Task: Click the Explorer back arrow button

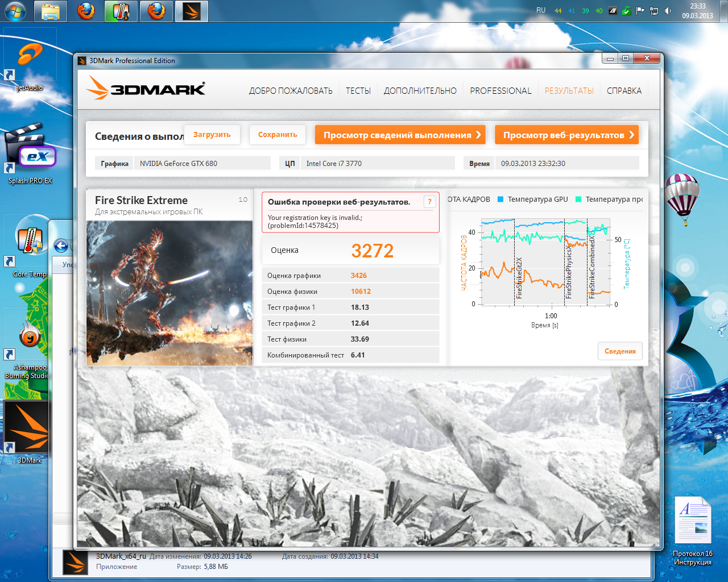Action: pyautogui.click(x=61, y=246)
